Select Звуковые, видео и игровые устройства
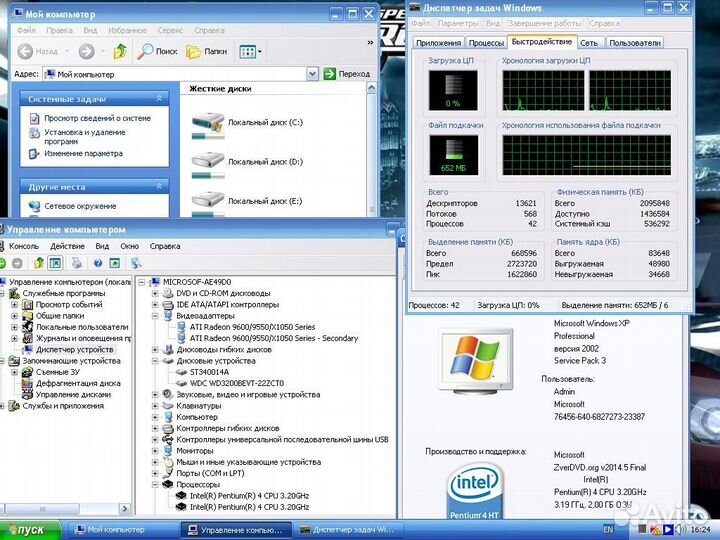The height and width of the screenshot is (540, 720). point(248,394)
